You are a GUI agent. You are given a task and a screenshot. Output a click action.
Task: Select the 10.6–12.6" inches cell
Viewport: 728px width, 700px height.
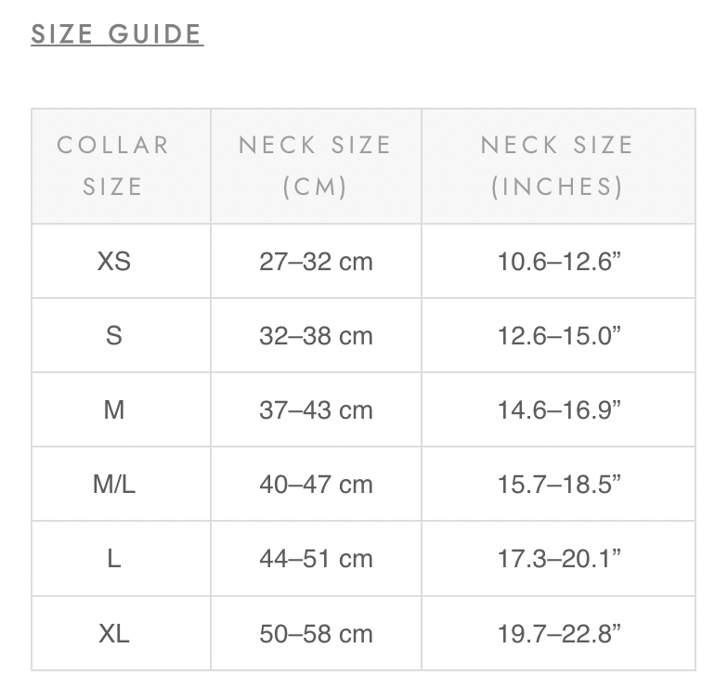tap(558, 261)
